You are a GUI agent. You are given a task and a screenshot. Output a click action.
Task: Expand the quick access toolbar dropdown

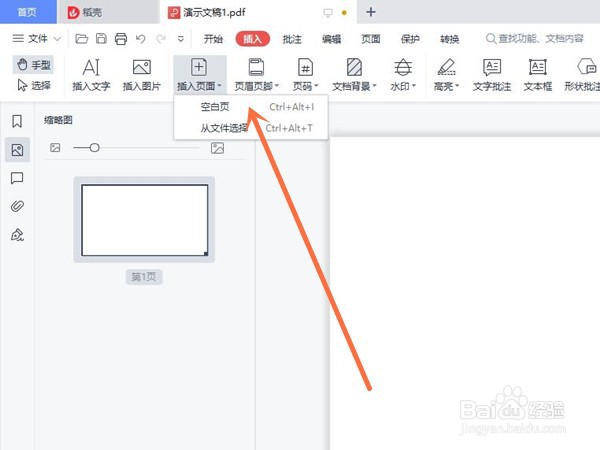coord(181,39)
